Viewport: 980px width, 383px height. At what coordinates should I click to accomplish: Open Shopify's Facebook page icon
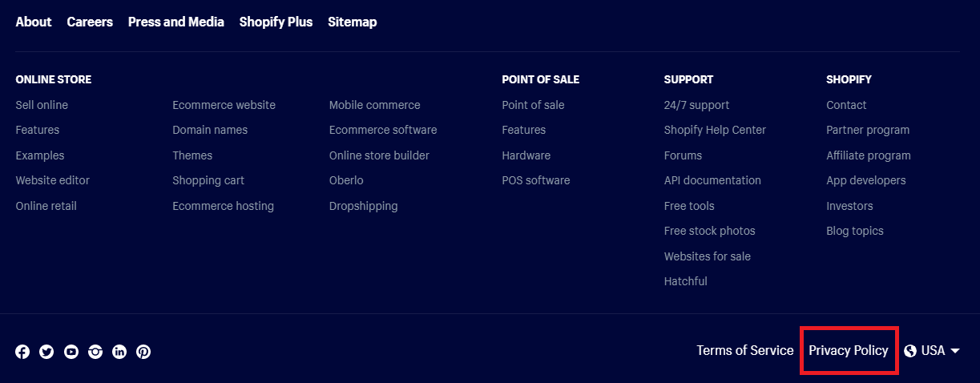22,352
